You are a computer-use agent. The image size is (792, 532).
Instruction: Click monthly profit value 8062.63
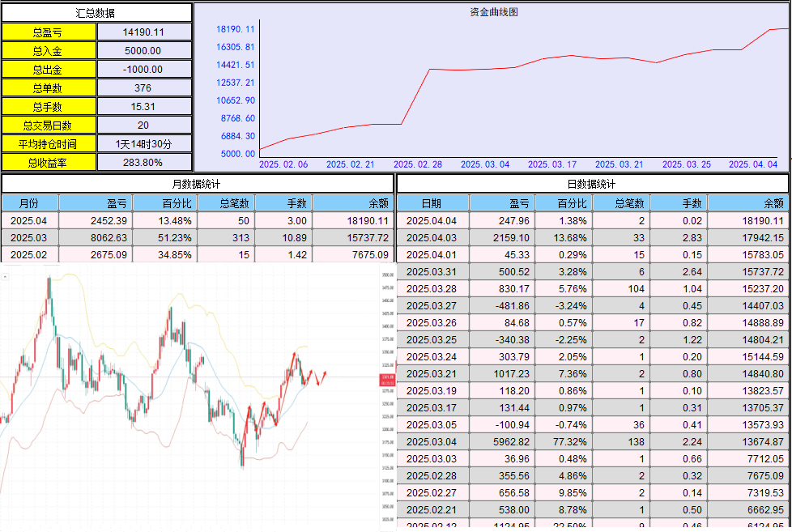coord(109,237)
